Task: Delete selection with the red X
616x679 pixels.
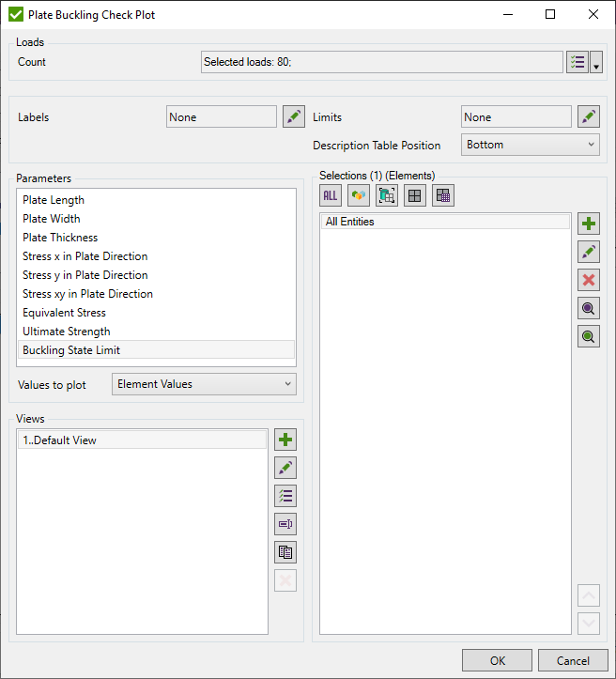Action: (x=589, y=280)
